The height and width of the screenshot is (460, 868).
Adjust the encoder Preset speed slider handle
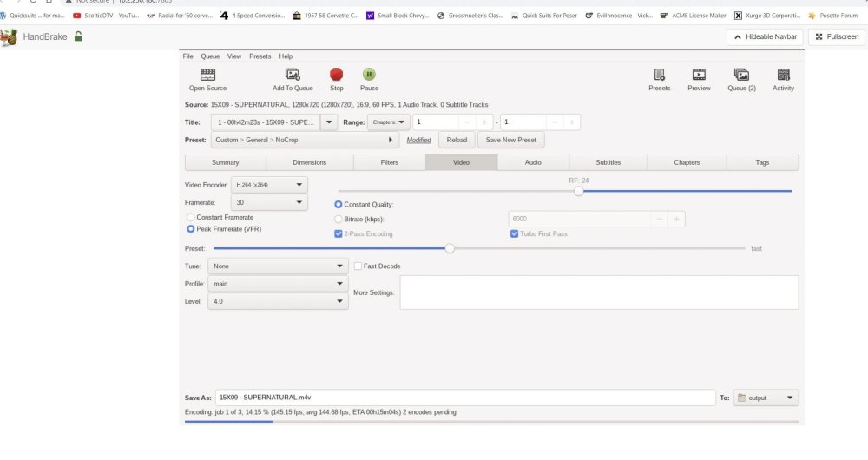tap(450, 248)
